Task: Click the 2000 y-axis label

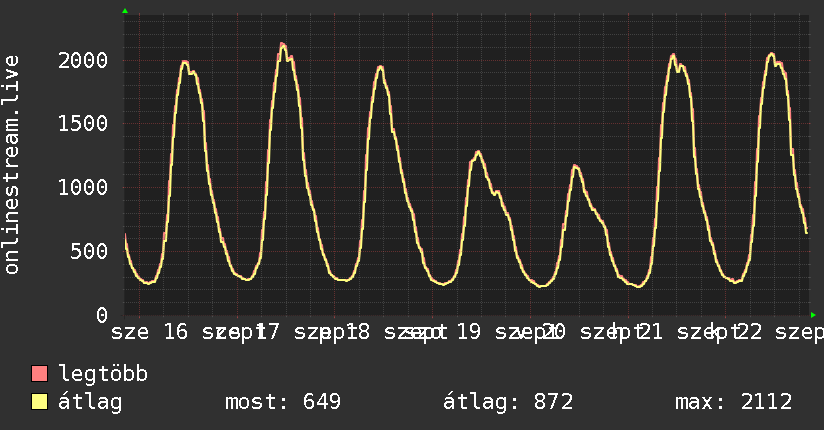Action: 83,60
